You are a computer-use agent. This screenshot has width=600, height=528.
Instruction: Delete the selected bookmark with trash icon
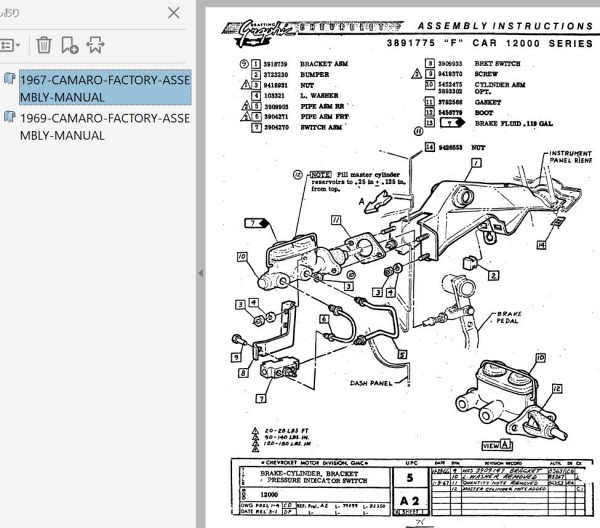pyautogui.click(x=44, y=45)
